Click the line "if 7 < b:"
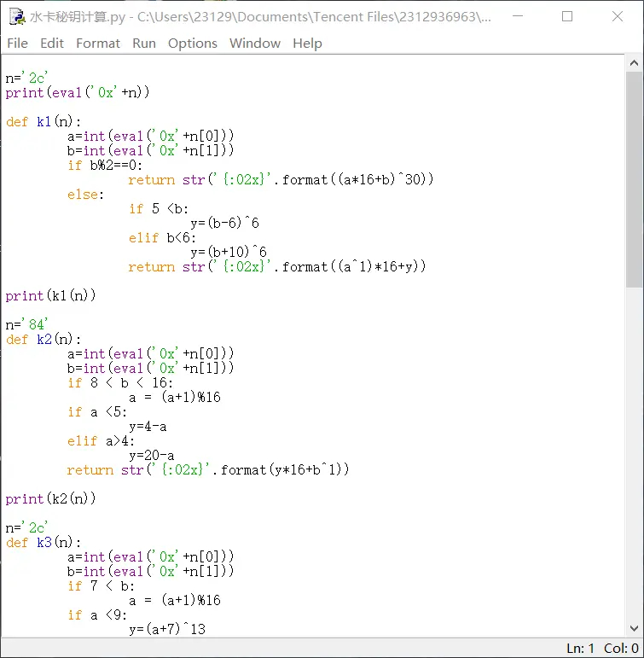 [x=102, y=585]
